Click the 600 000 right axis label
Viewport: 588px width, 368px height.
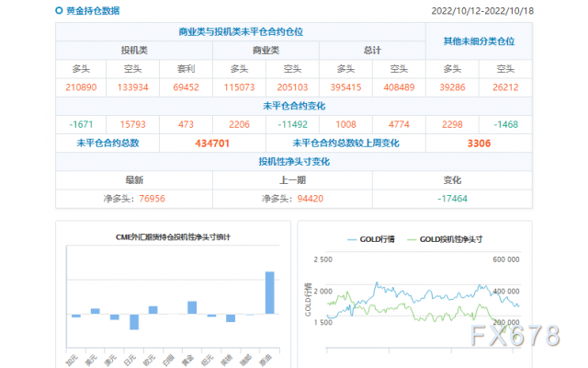click(506, 259)
